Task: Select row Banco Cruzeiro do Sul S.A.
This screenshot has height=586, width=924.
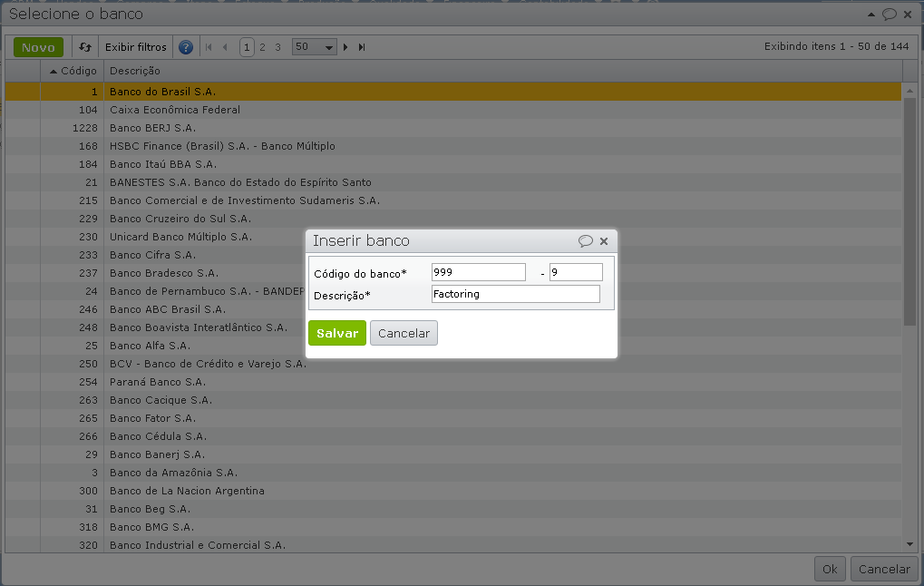Action: (x=453, y=219)
